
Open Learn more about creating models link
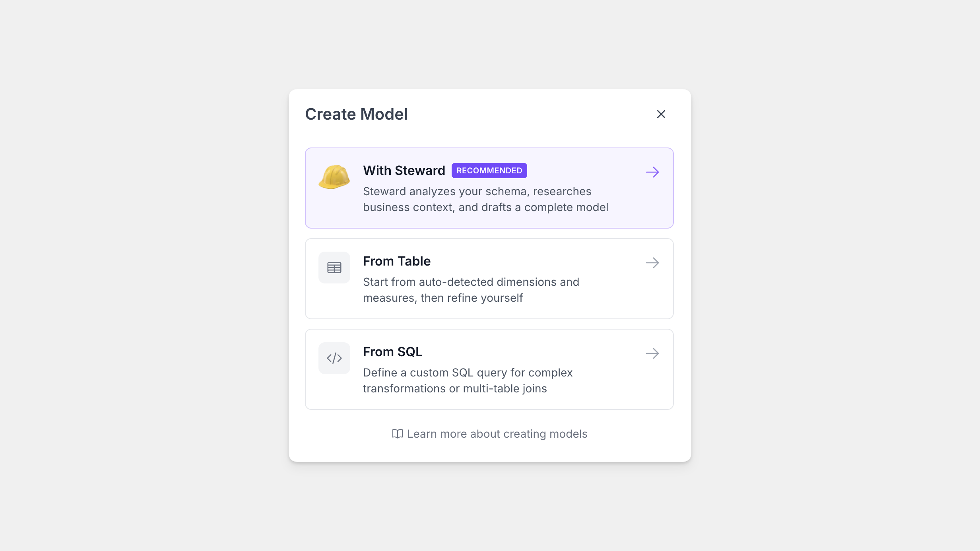click(x=497, y=434)
